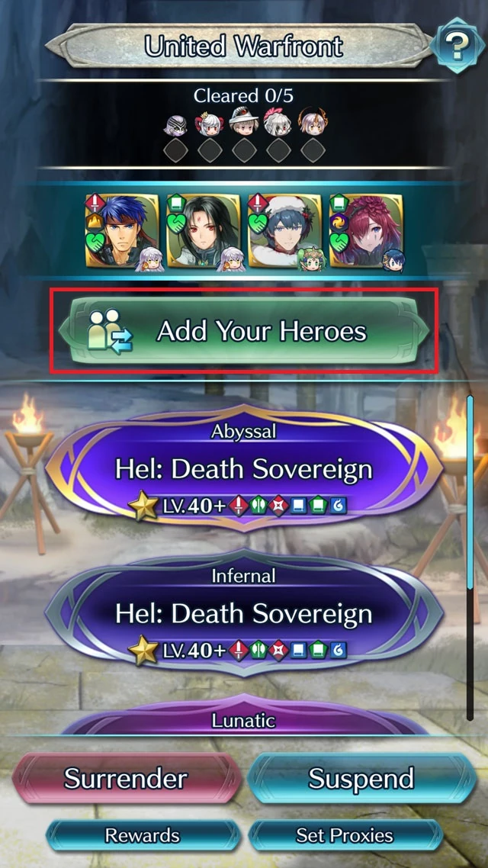Screen dimensions: 488x868
Task: Click the difficulty list scrollbar
Action: point(470,558)
